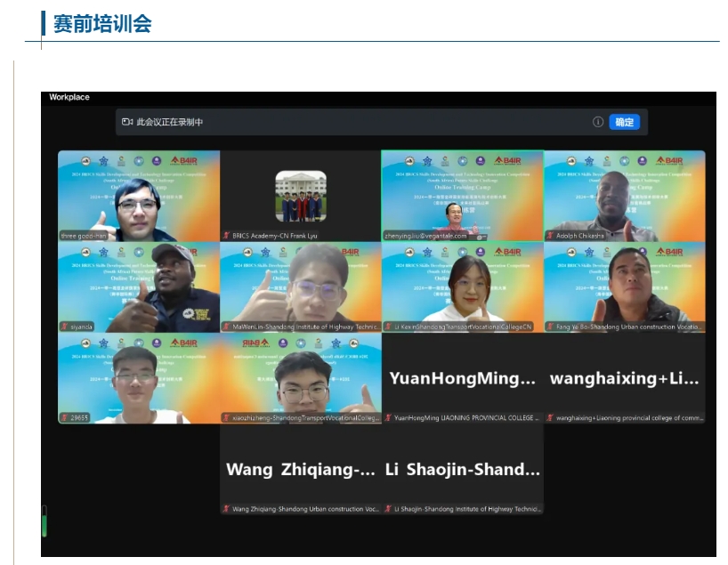Click muted mic icon for YuanHongMing LIAONING
728x565 pixels.
pos(388,417)
